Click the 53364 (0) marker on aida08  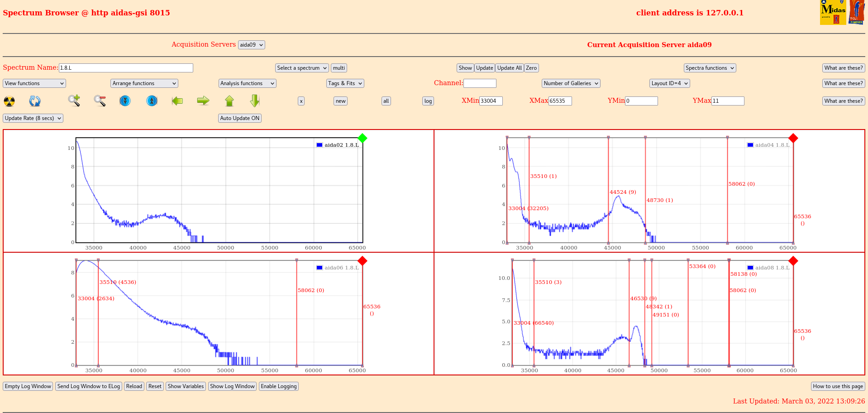pos(702,266)
